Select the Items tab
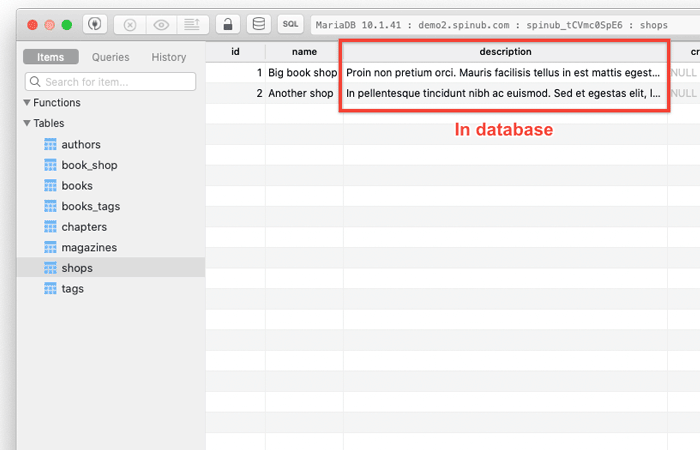 [50, 58]
